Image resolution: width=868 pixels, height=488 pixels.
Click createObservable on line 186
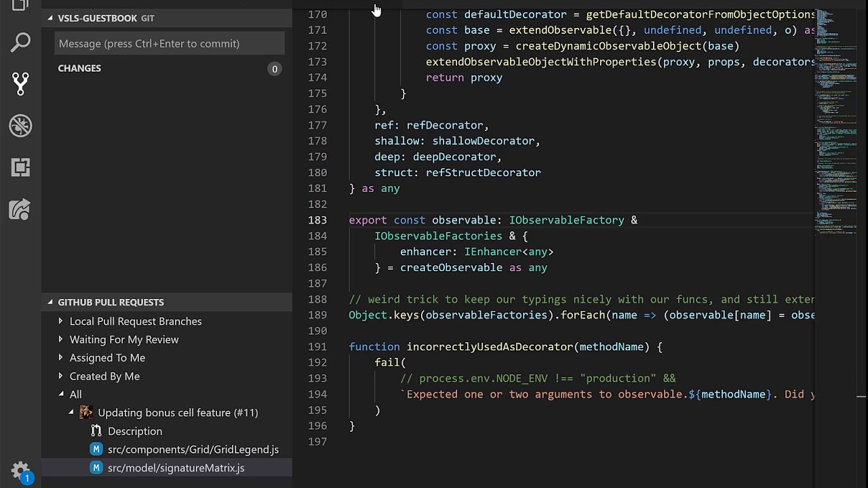pos(451,268)
